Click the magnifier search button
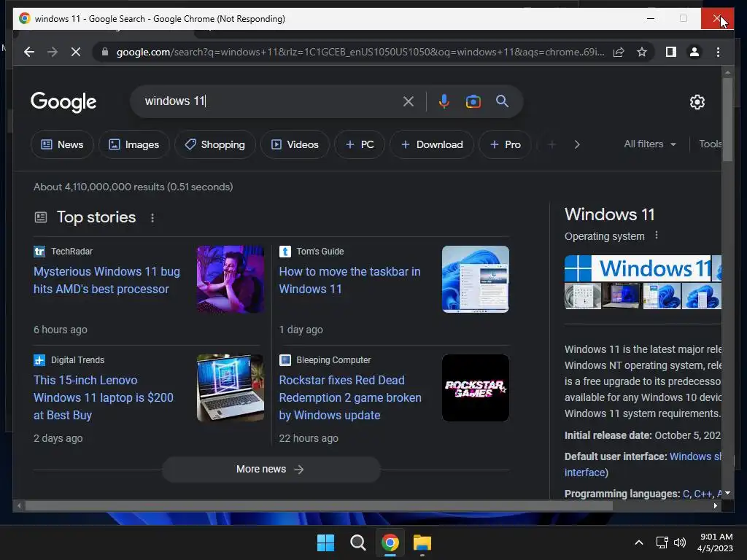 (x=502, y=101)
